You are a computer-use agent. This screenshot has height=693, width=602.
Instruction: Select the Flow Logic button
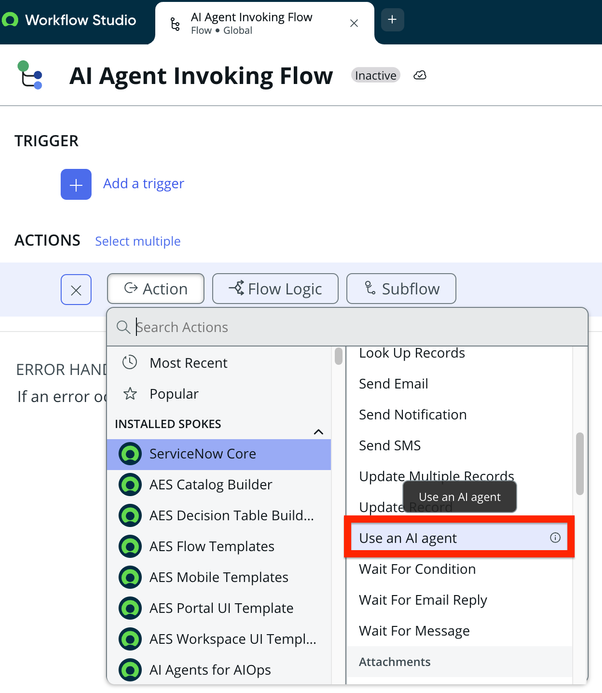tap(275, 289)
